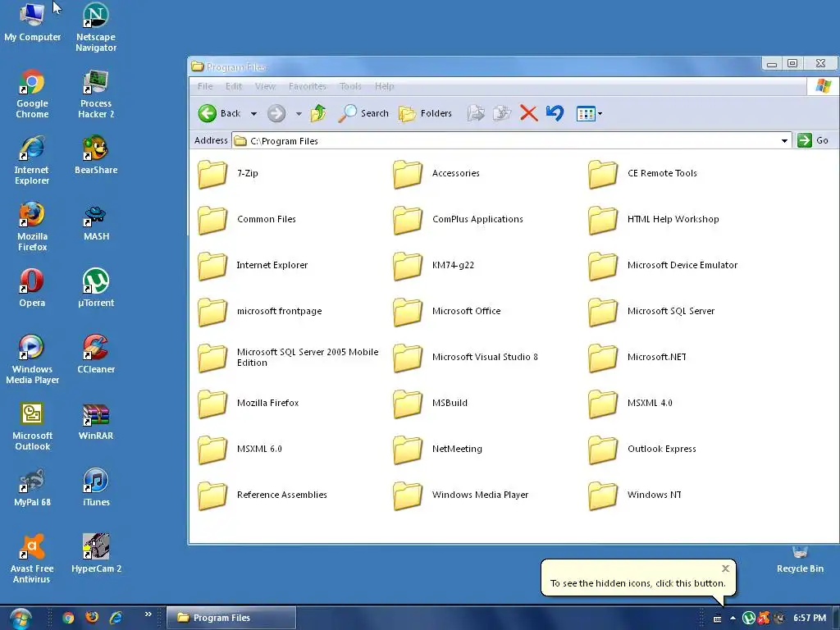Click Internet Explorer quick launch icon
Image resolution: width=840 pixels, height=630 pixels.
pyautogui.click(x=116, y=618)
